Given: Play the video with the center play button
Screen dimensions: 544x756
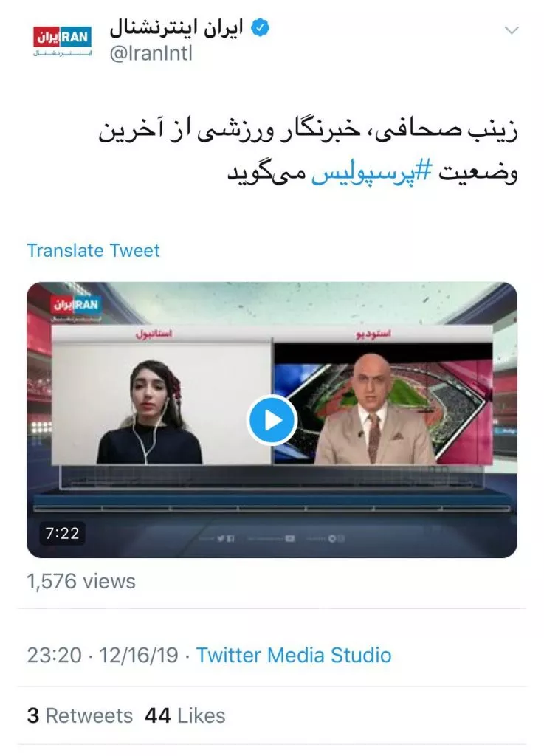Looking at the screenshot, I should coord(272,420).
